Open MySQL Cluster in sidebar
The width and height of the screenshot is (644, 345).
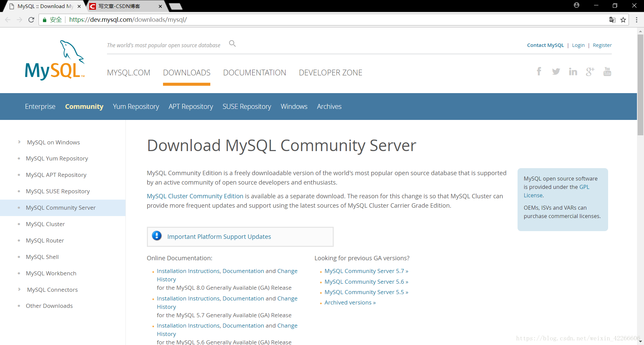[x=45, y=224]
